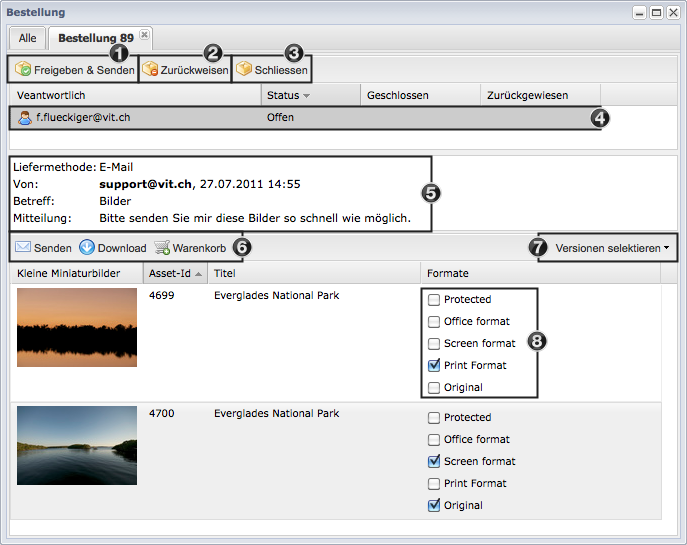Click the Betreff value Bilder
Screen dimensions: 687x545
tap(115, 201)
